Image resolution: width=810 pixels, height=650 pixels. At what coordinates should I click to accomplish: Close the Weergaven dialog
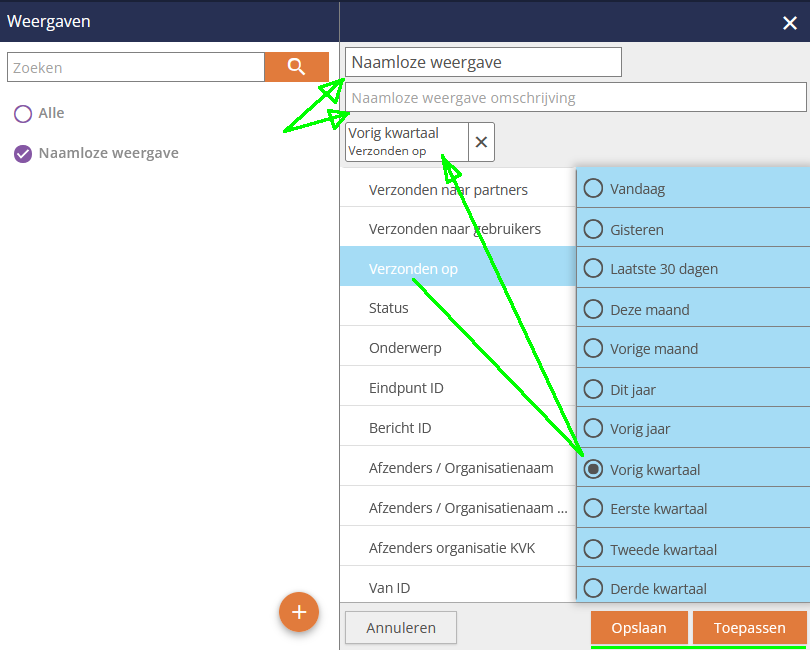[x=789, y=23]
